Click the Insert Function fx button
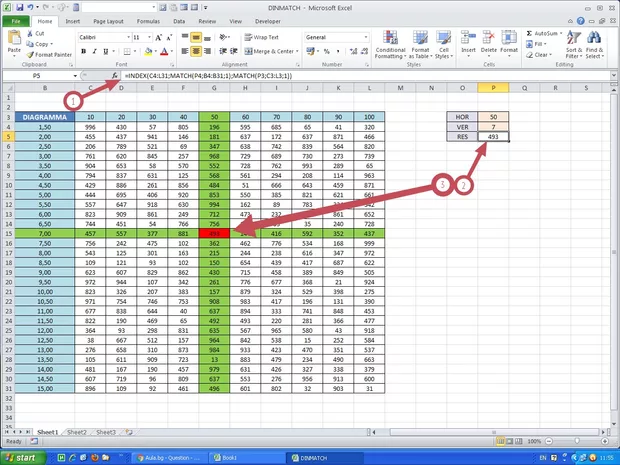Screen dimensions: 620x465 [x=115, y=76]
